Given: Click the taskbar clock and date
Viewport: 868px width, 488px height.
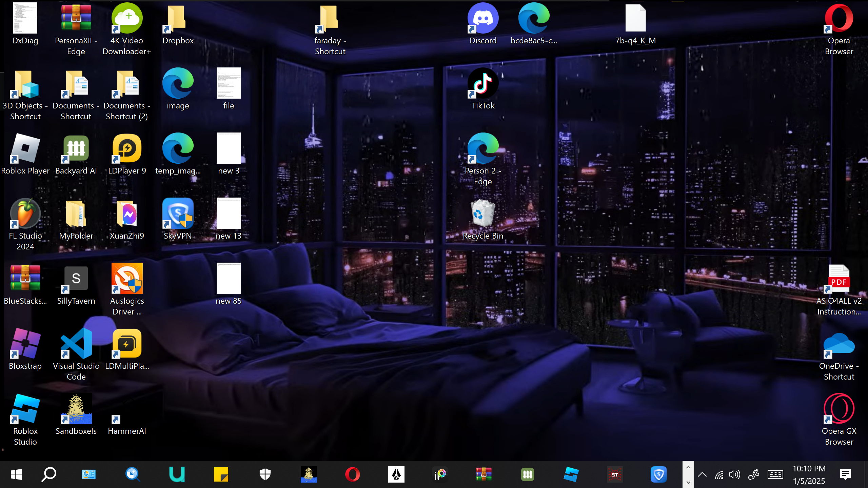Looking at the screenshot, I should pos(809,474).
